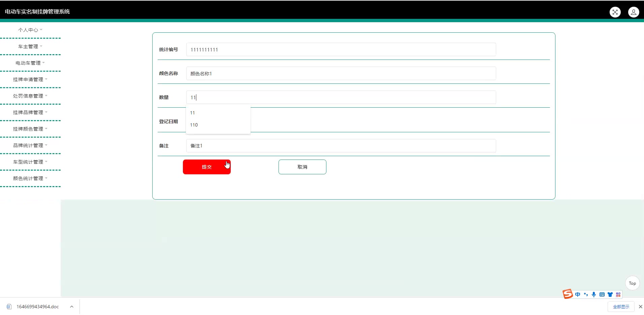This screenshot has height=315, width=644.
Task: Click the microphone voice input icon
Action: coord(594,294)
